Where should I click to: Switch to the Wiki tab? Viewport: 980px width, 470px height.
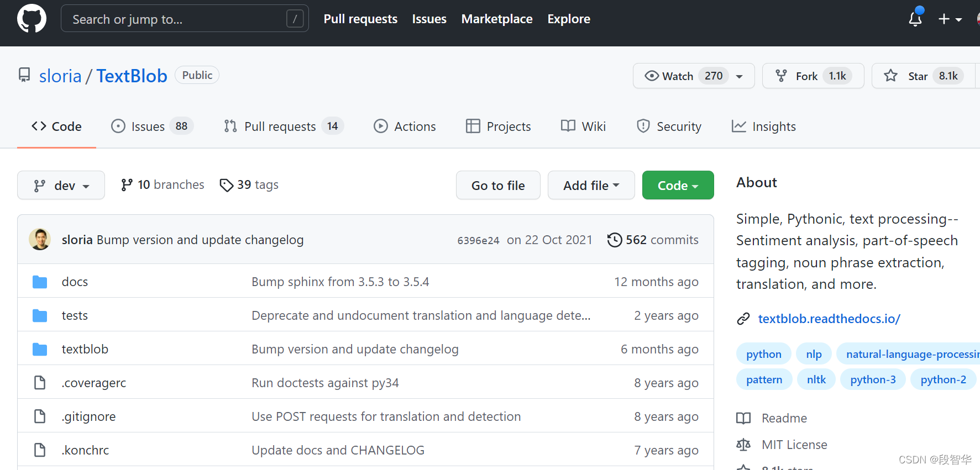[583, 126]
